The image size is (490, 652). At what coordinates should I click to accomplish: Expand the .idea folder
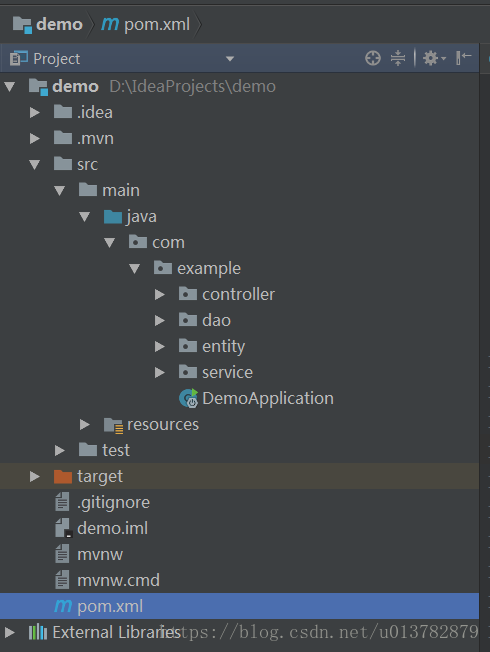35,112
